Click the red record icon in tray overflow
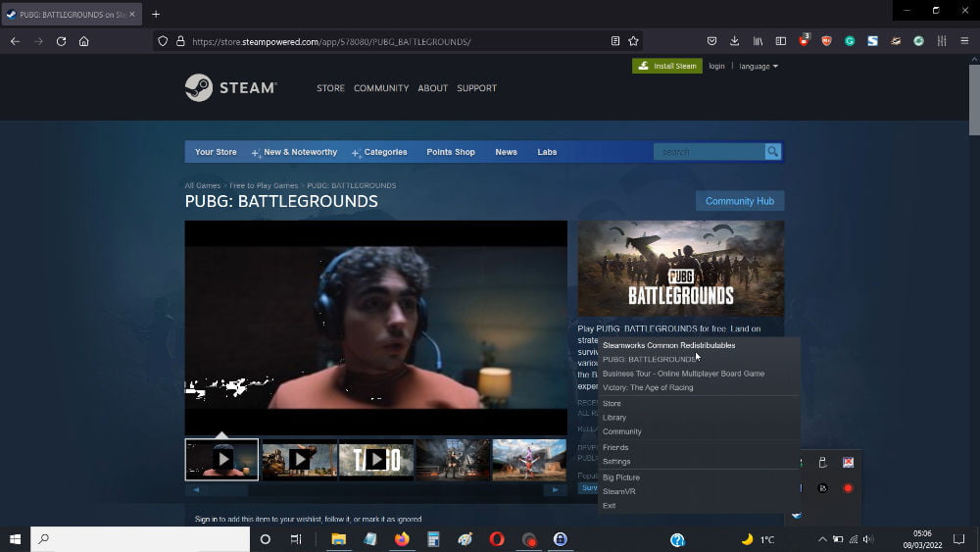Viewport: 980px width, 552px height. point(848,488)
